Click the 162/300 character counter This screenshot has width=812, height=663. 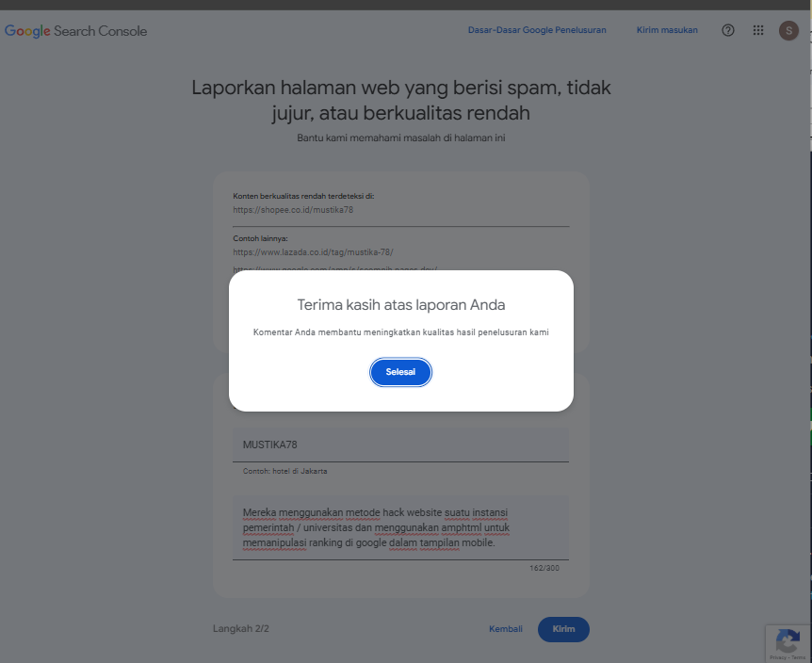click(x=544, y=568)
